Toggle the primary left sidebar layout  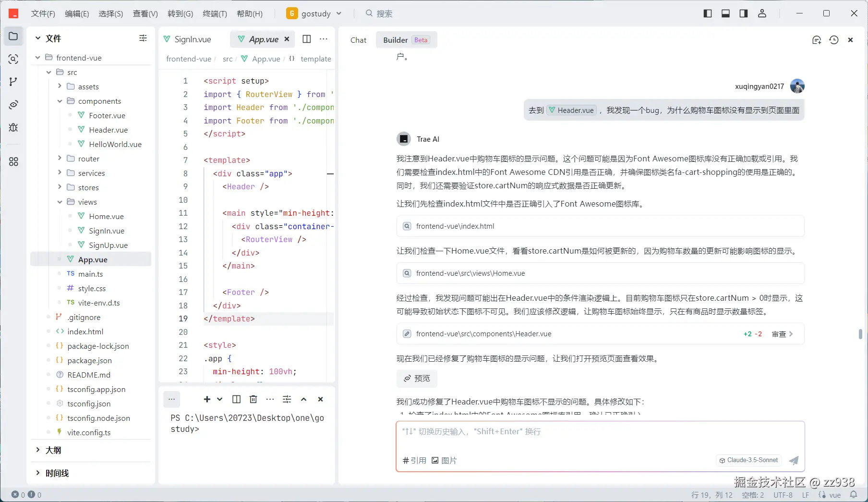[x=708, y=13]
